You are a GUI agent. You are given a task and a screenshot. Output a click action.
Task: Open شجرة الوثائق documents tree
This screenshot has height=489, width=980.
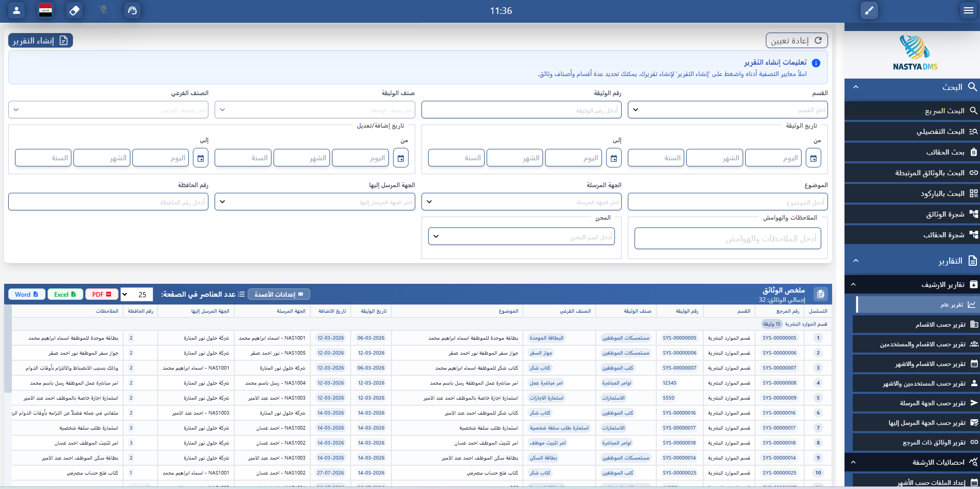click(912, 214)
